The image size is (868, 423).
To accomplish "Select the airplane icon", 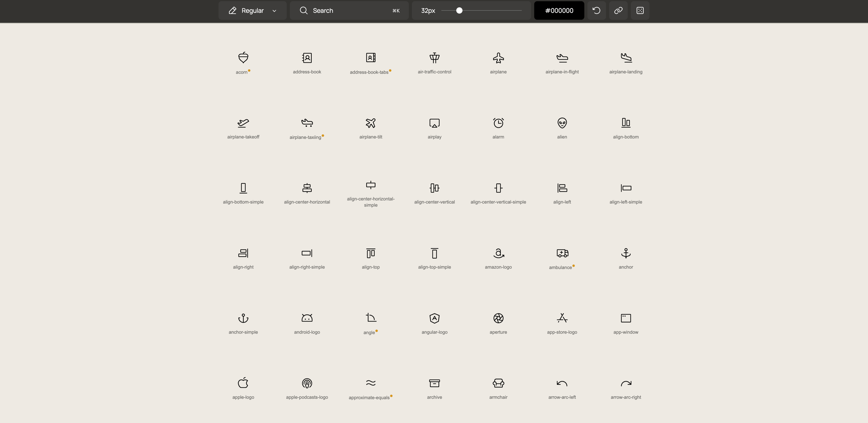I will coord(498,58).
